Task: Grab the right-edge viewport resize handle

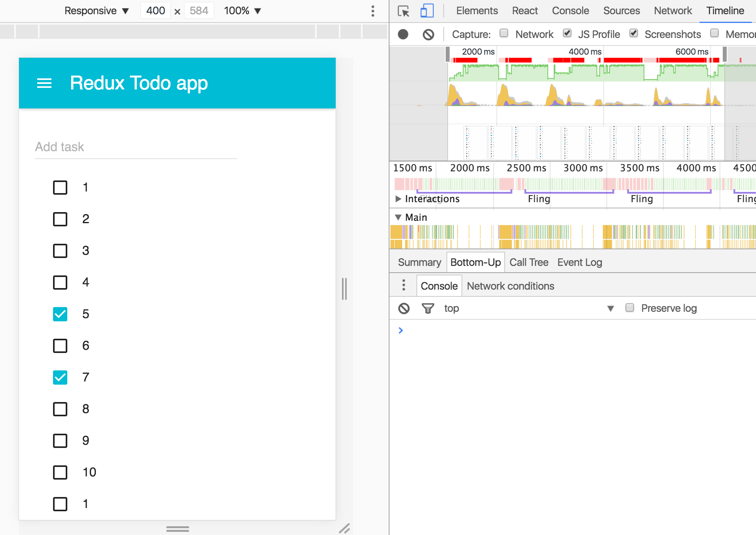Action: coord(344,289)
